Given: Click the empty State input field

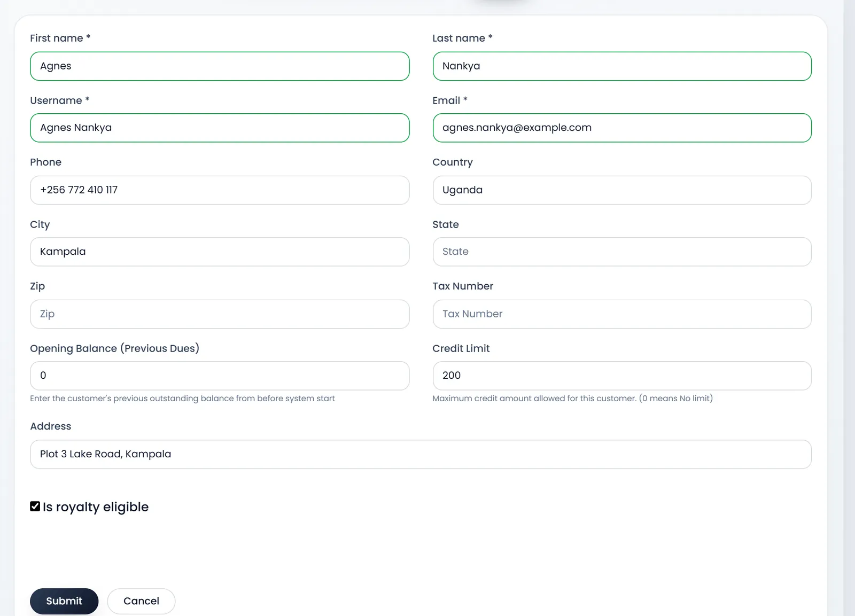Looking at the screenshot, I should (x=622, y=252).
